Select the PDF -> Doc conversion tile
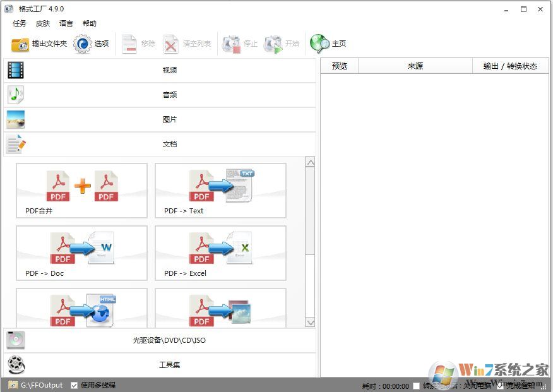The image size is (553, 392). 81,253
